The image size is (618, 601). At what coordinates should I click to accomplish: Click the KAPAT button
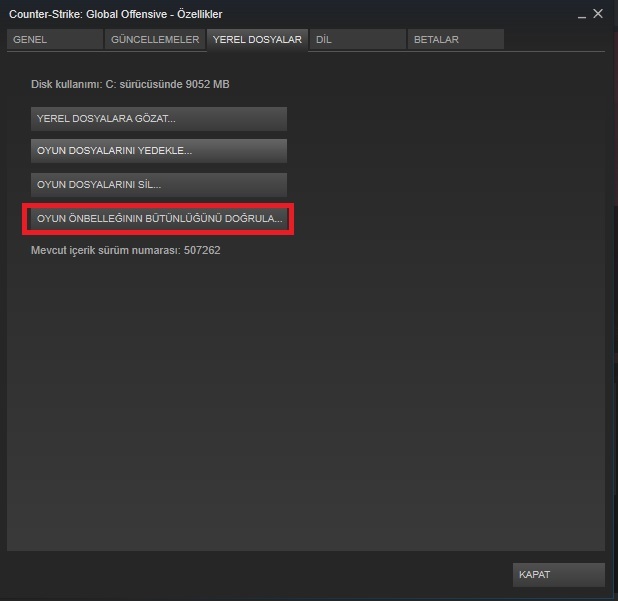pos(558,575)
